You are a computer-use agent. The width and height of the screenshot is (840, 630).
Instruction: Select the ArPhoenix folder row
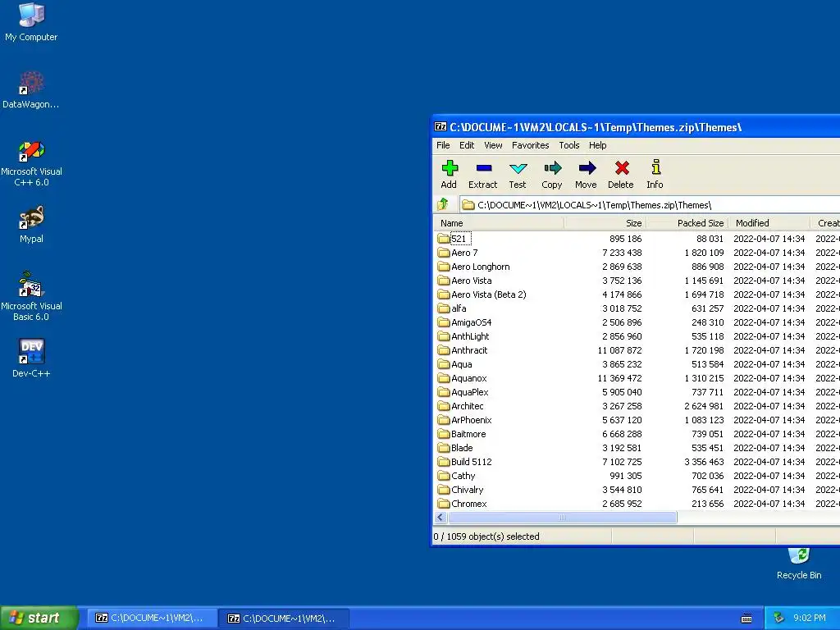pyautogui.click(x=637, y=420)
